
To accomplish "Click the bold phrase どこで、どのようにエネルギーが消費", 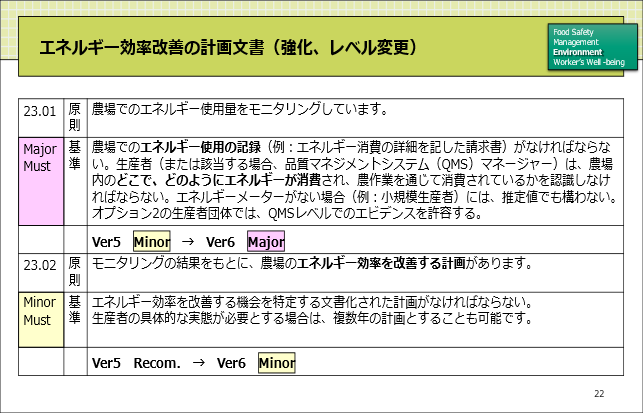I will [x=219, y=180].
